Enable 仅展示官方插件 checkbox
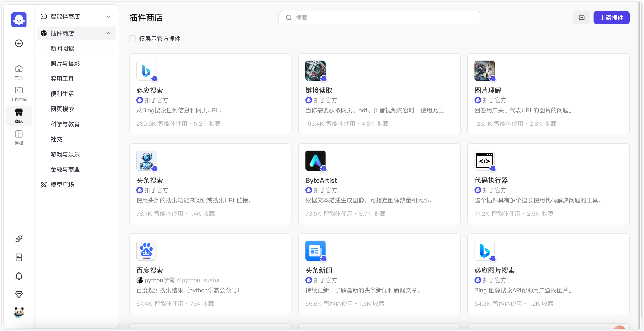The width and height of the screenshot is (644, 331). (x=133, y=39)
